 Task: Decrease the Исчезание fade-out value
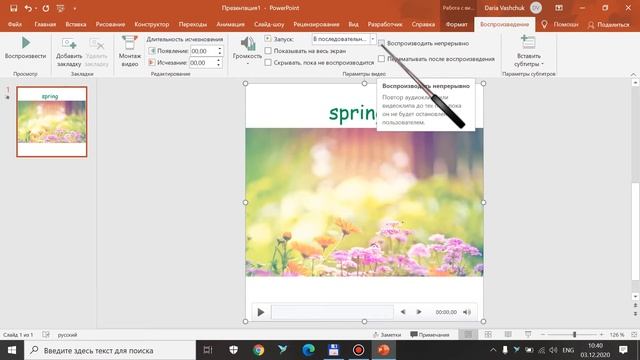click(x=219, y=65)
